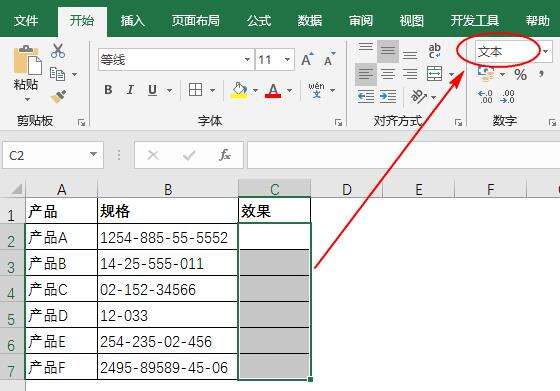Switch to the 数据 tab
560x391 pixels.
(x=310, y=21)
